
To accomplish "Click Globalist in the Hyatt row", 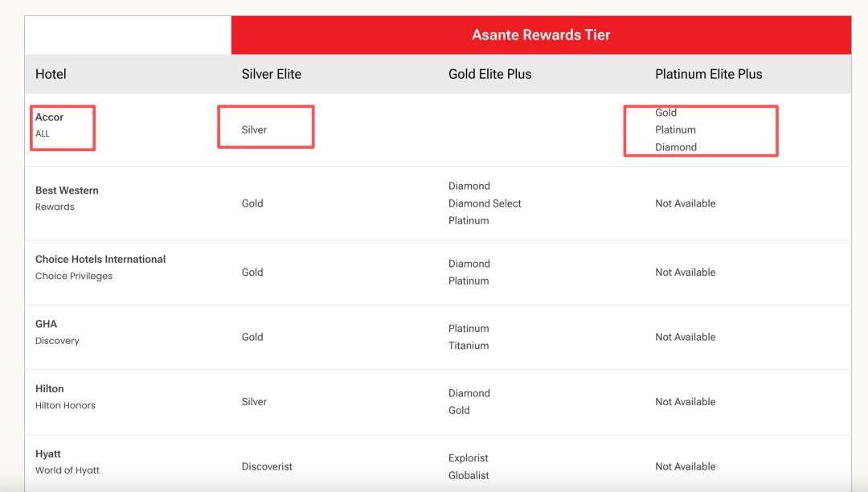I will (469, 475).
